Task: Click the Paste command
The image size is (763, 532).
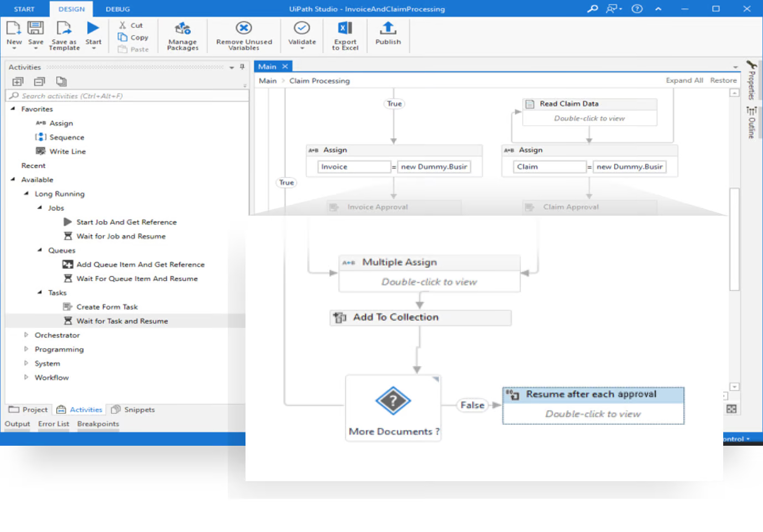Action: coord(133,49)
